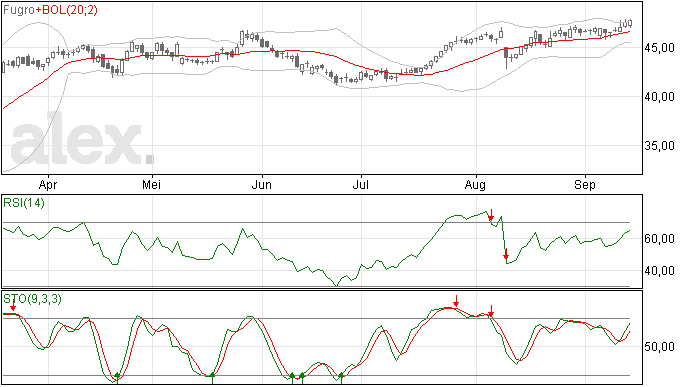Click the STO(9,3,3) panel label
Viewport: 690px width, 387px height.
click(33, 299)
